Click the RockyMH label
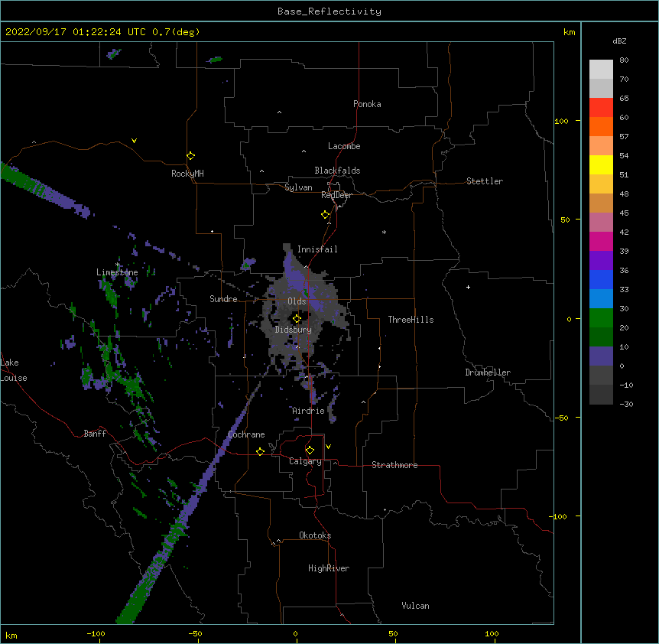 (187, 174)
